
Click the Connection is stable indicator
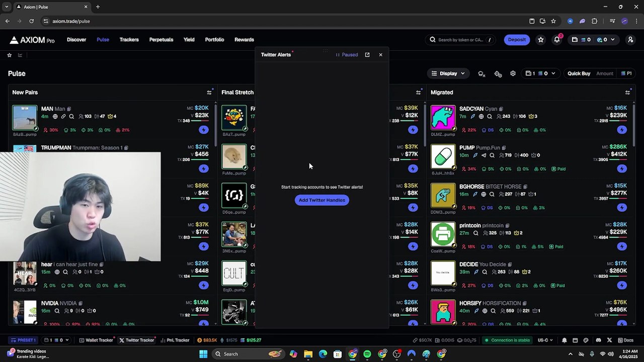point(507,340)
